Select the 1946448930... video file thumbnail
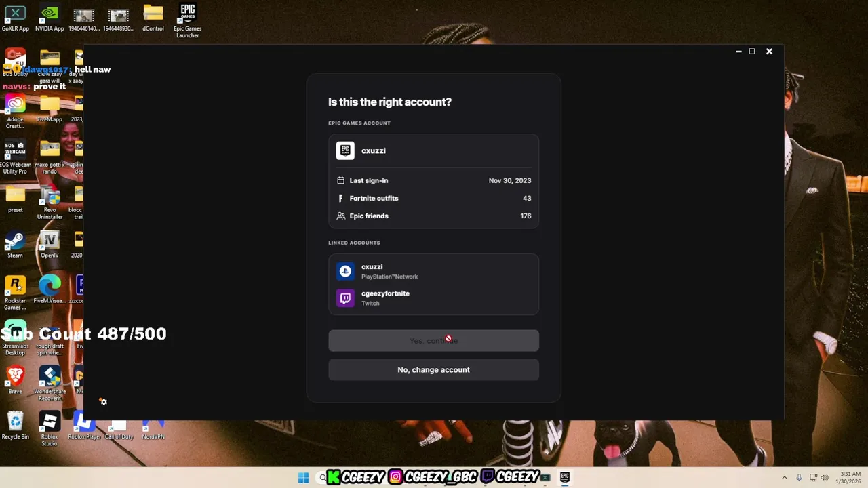This screenshot has width=868, height=488. click(x=119, y=18)
